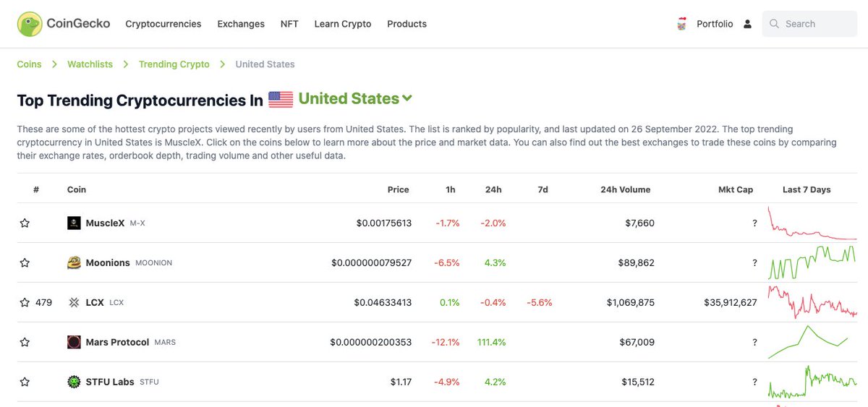Favorite MuscleX with its star
This screenshot has width=868, height=407.
click(25, 223)
